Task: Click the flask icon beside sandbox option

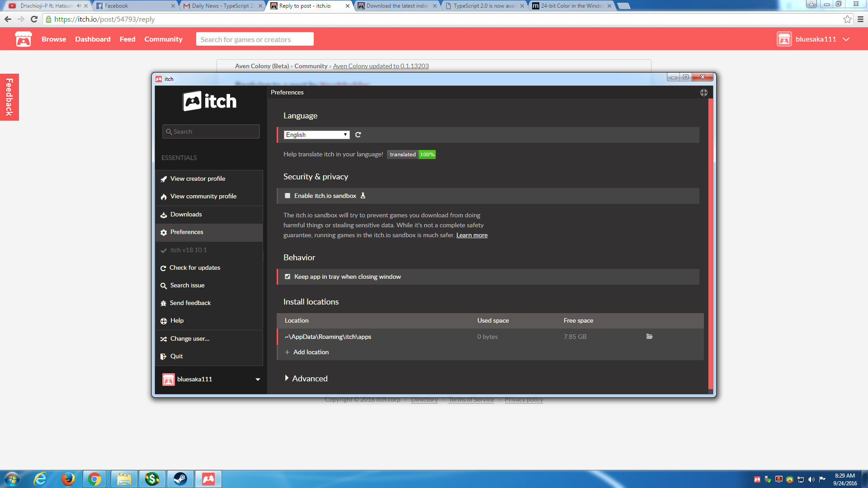Action: pos(363,196)
